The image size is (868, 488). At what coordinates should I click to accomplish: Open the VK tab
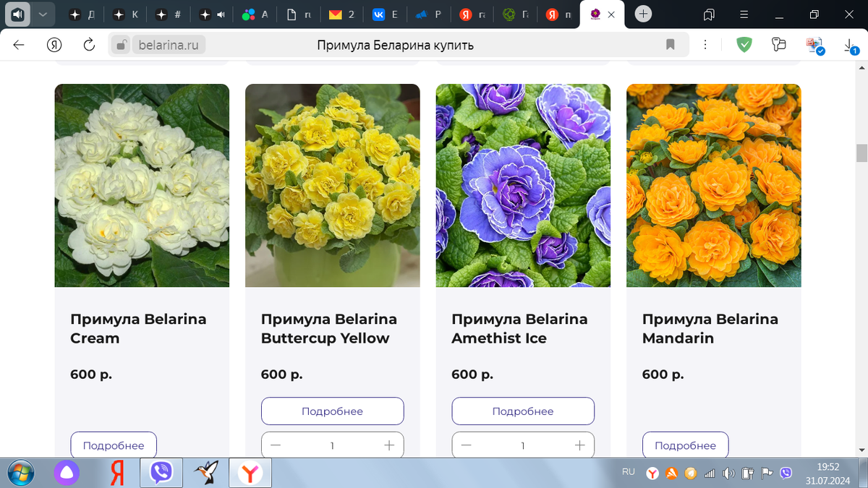(385, 14)
